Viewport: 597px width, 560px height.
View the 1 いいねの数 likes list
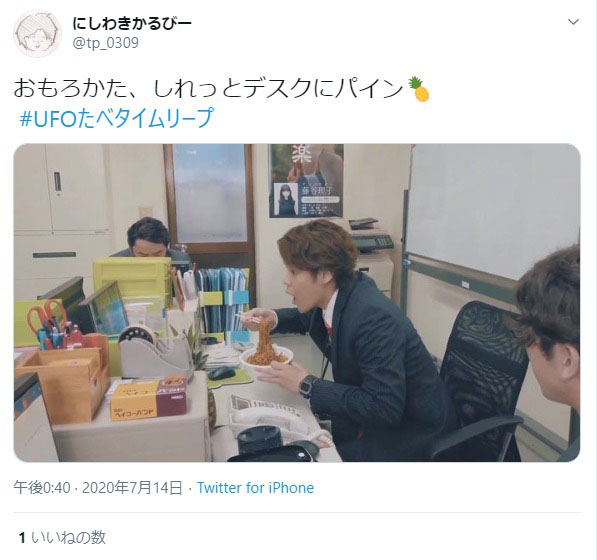(62, 537)
